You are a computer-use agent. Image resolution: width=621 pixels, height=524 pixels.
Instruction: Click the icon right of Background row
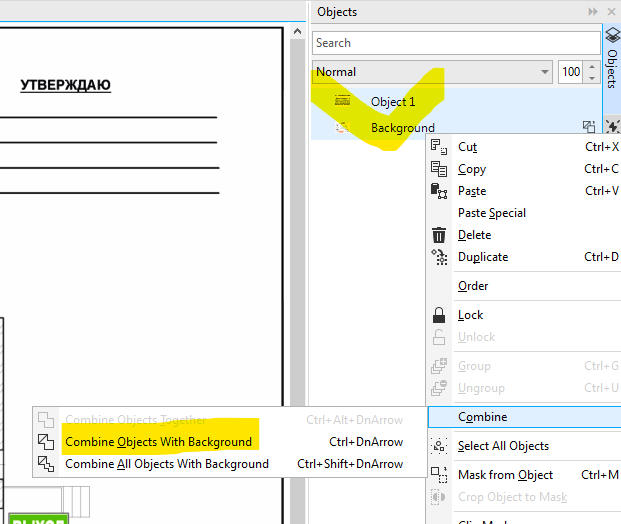[589, 126]
